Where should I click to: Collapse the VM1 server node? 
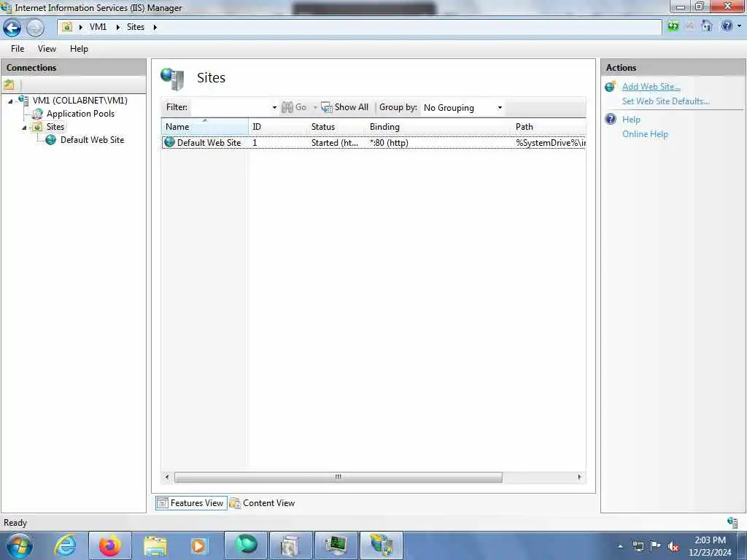(x=10, y=101)
